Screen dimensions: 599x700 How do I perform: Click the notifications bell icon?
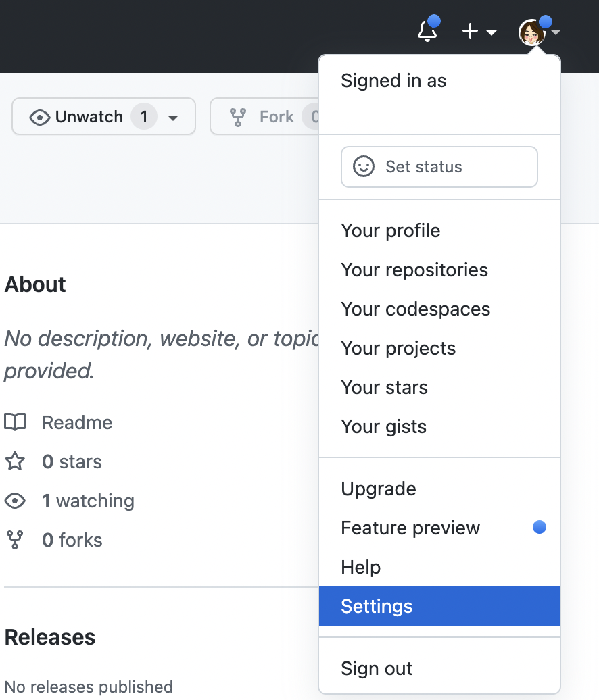pyautogui.click(x=427, y=31)
